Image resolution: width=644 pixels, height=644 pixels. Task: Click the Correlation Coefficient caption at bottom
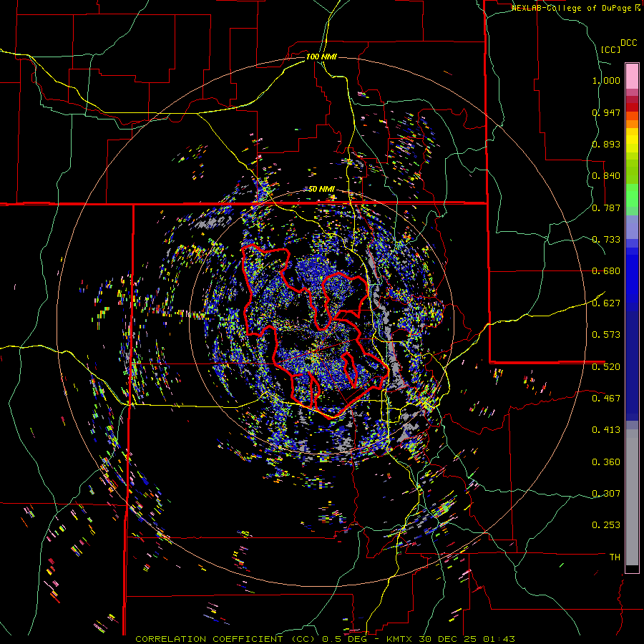325,639
